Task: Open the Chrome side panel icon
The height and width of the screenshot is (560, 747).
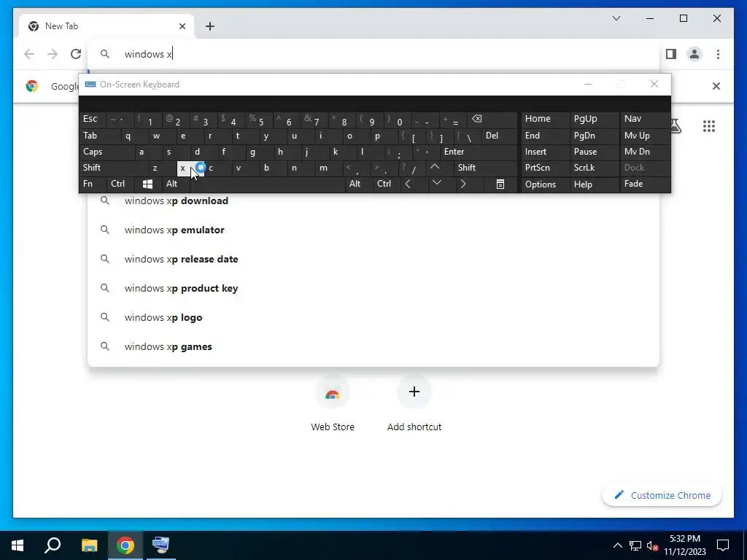Action: [x=671, y=54]
